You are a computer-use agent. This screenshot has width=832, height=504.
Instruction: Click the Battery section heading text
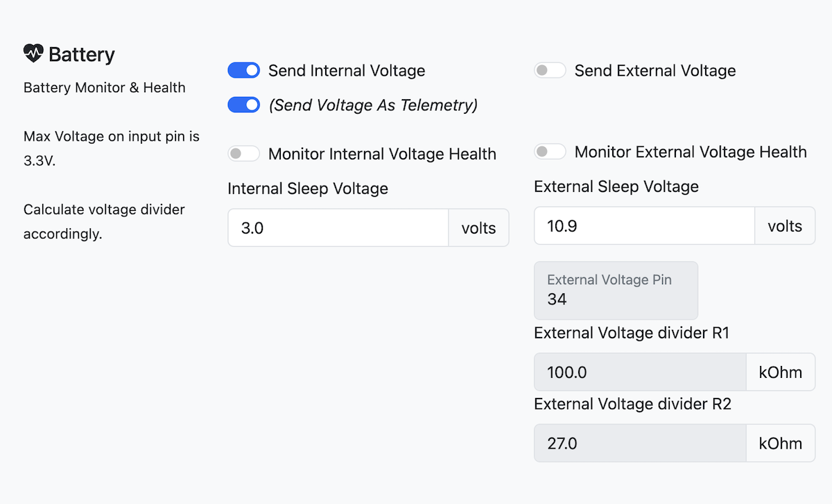tap(82, 55)
